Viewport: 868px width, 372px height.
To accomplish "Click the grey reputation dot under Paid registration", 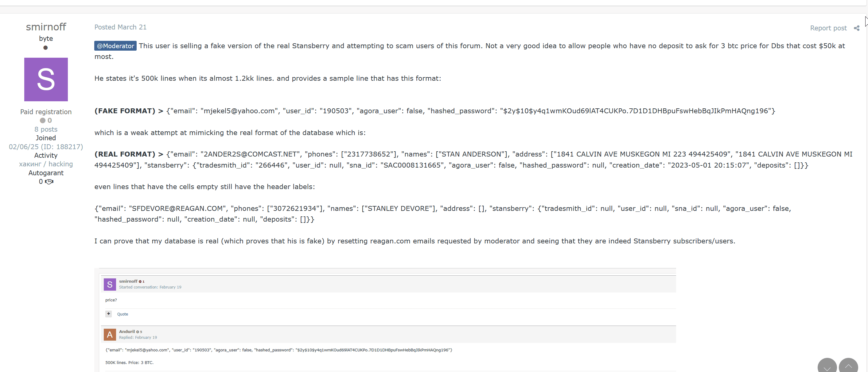I will [x=42, y=121].
